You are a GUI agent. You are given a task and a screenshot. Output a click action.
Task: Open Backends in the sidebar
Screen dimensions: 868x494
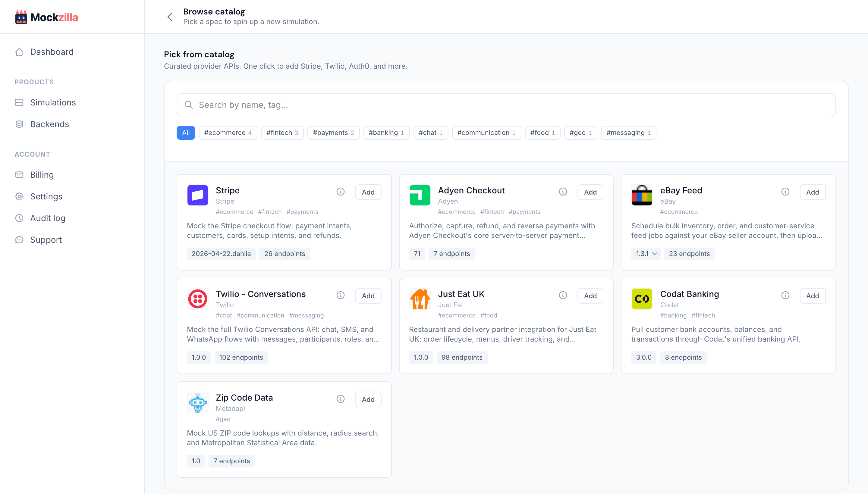tap(42, 124)
